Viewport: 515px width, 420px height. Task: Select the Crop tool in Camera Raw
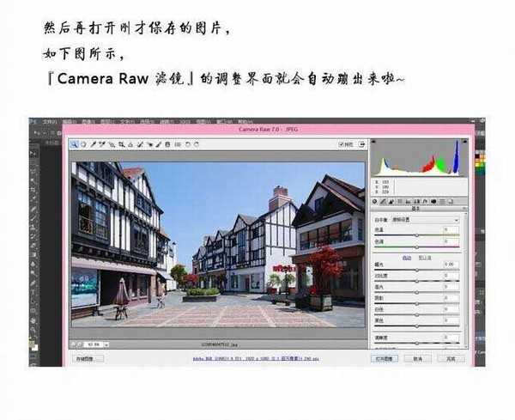coord(121,144)
